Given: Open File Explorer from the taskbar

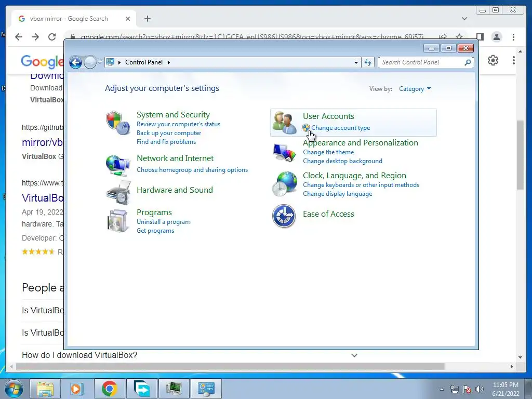Looking at the screenshot, I should (x=45, y=389).
